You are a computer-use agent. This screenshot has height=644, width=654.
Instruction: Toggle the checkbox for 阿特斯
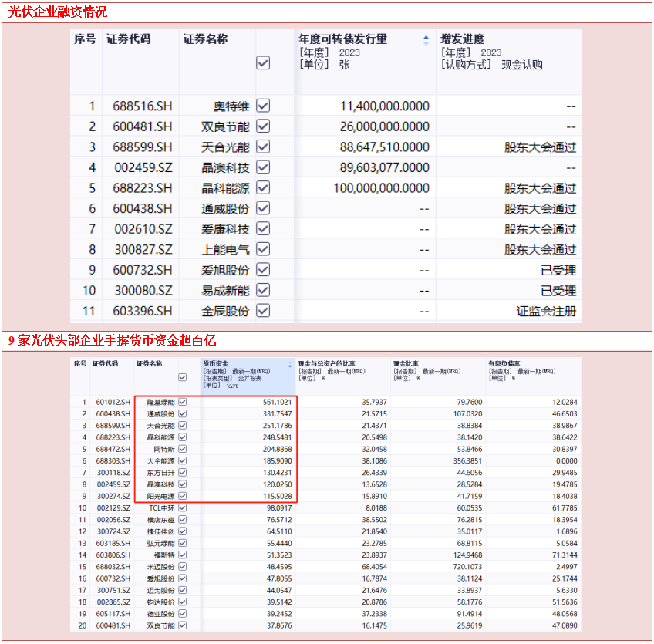point(182,449)
